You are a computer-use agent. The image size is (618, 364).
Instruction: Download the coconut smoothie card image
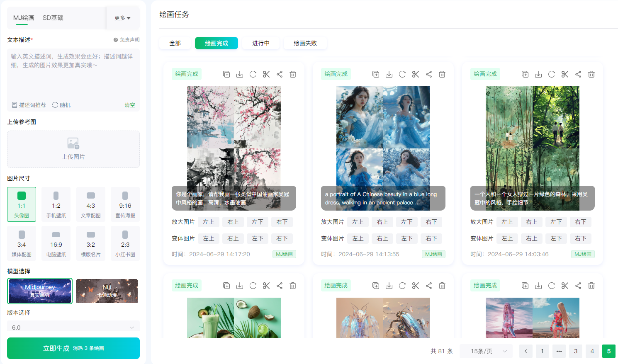(x=240, y=286)
